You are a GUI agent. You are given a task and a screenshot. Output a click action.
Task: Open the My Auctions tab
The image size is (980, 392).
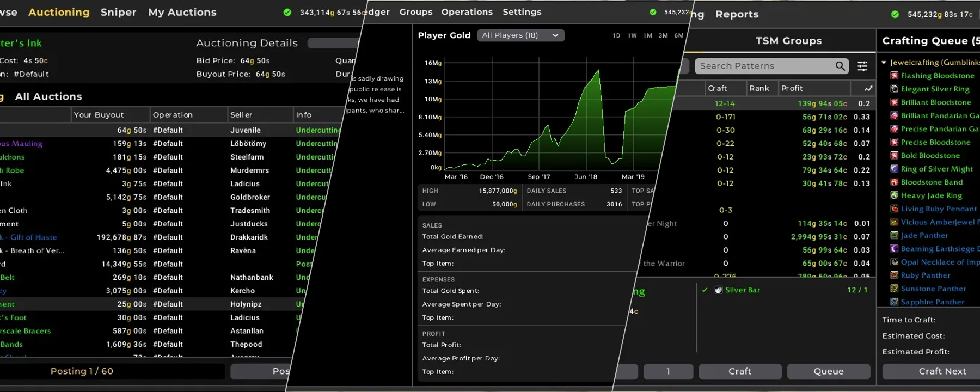tap(182, 12)
